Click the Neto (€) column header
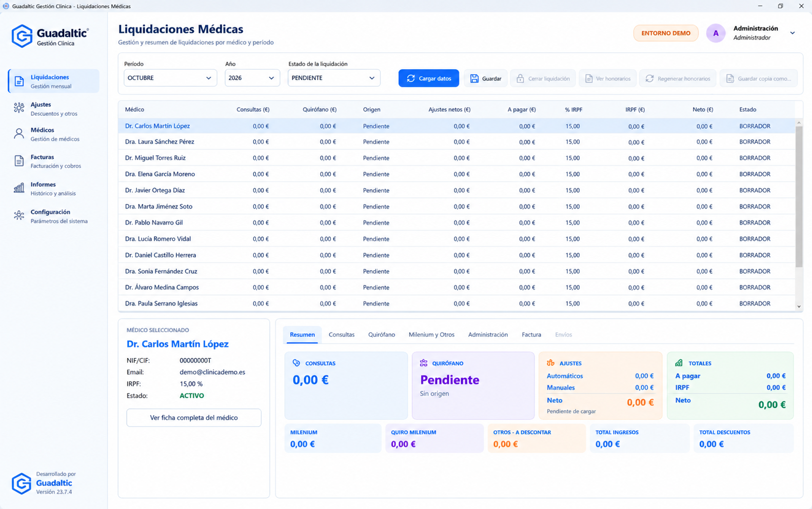812x509 pixels. [703, 110]
